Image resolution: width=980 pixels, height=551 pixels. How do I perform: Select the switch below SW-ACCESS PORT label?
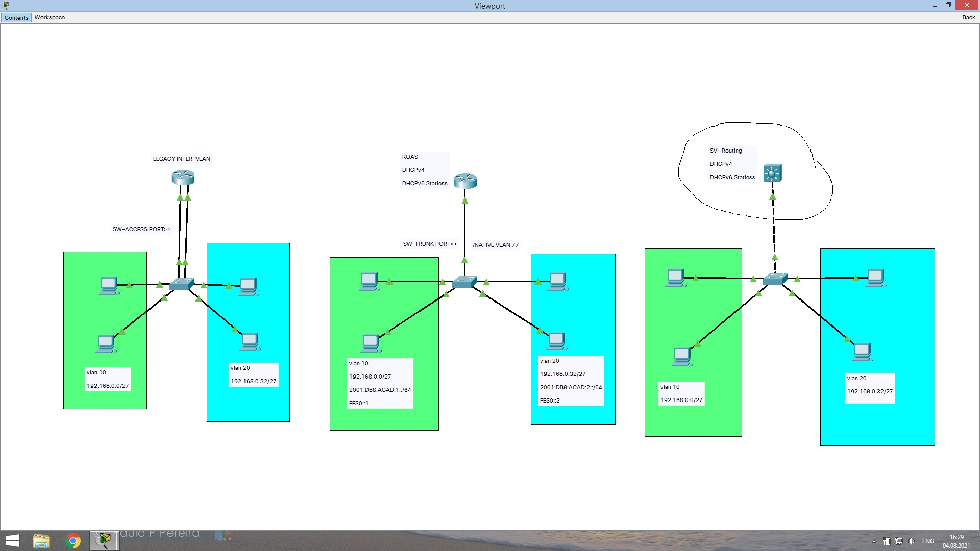coord(181,284)
